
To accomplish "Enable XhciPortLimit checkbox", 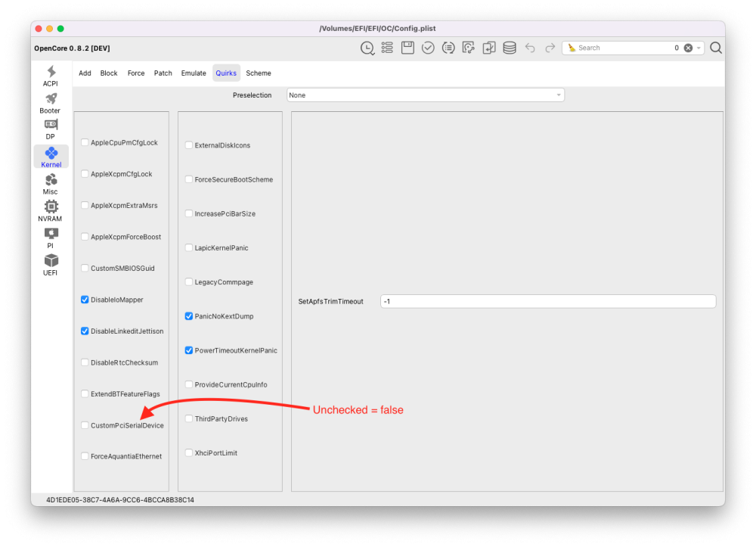I will pyautogui.click(x=189, y=452).
